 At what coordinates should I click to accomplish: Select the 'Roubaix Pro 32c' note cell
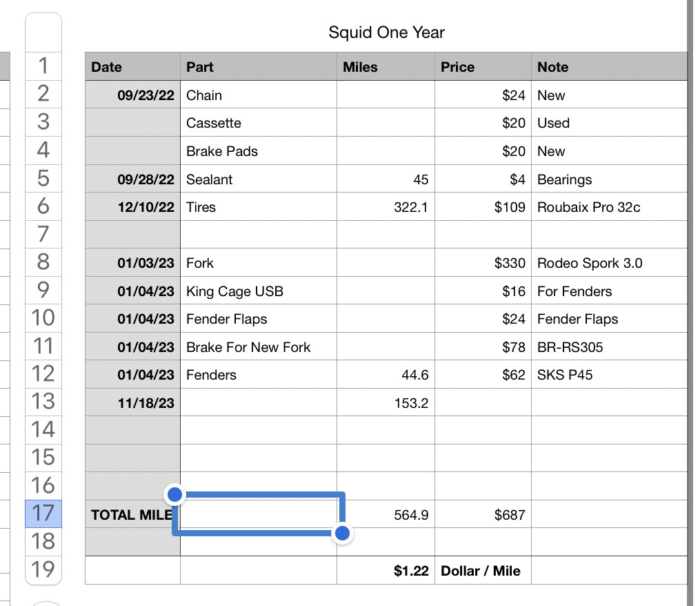(609, 207)
